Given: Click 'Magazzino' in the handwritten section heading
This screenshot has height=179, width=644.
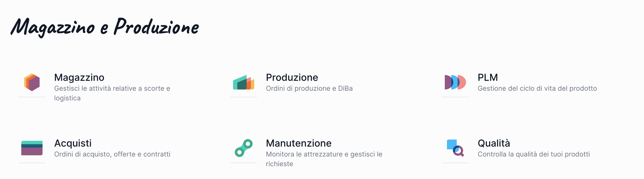Looking at the screenshot, I should click(x=53, y=28).
